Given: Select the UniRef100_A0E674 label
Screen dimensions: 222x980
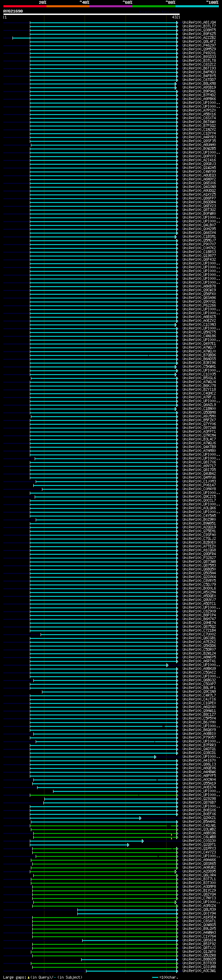Looking at the screenshot, I should point(199,787).
